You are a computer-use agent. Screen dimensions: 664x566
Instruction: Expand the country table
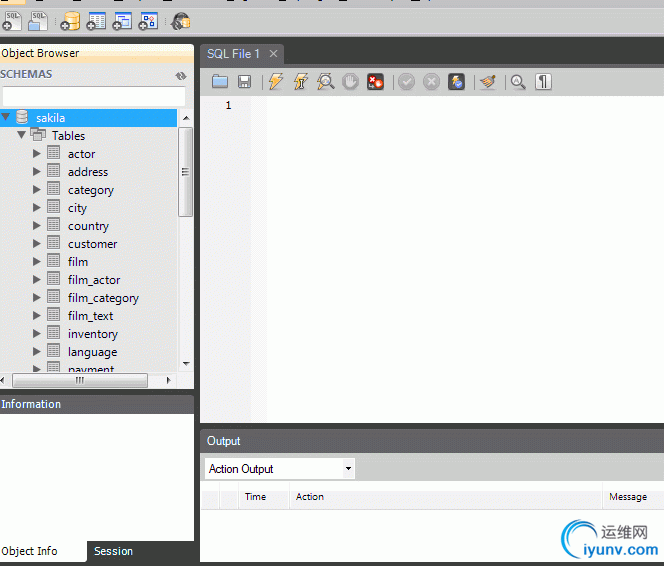click(37, 225)
